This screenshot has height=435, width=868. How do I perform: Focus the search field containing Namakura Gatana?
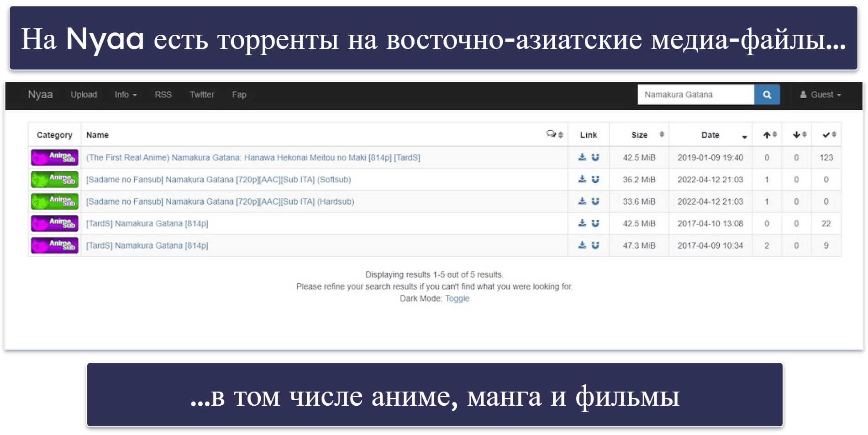click(695, 95)
